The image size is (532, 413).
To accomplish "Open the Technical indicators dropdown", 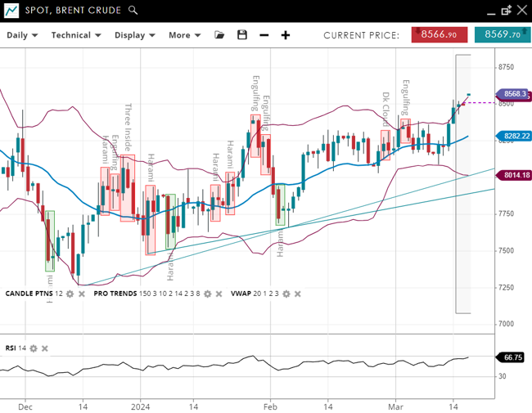I will tap(76, 35).
